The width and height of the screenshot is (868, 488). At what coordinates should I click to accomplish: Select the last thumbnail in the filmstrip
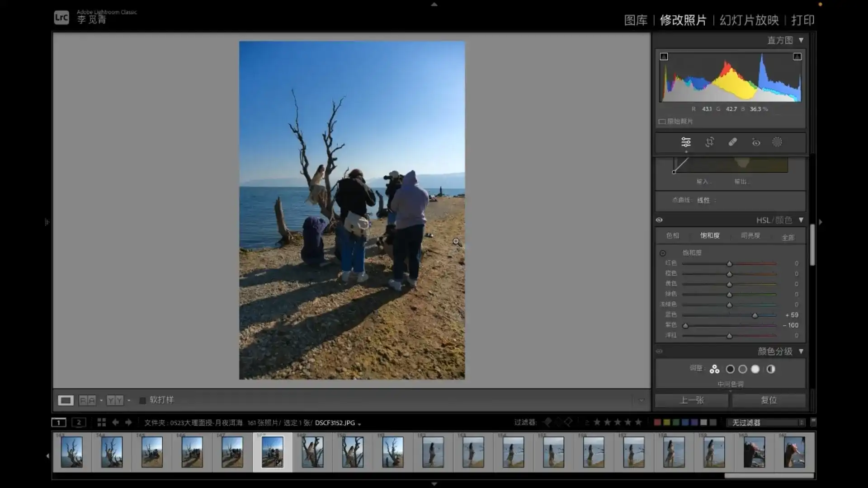tap(794, 452)
